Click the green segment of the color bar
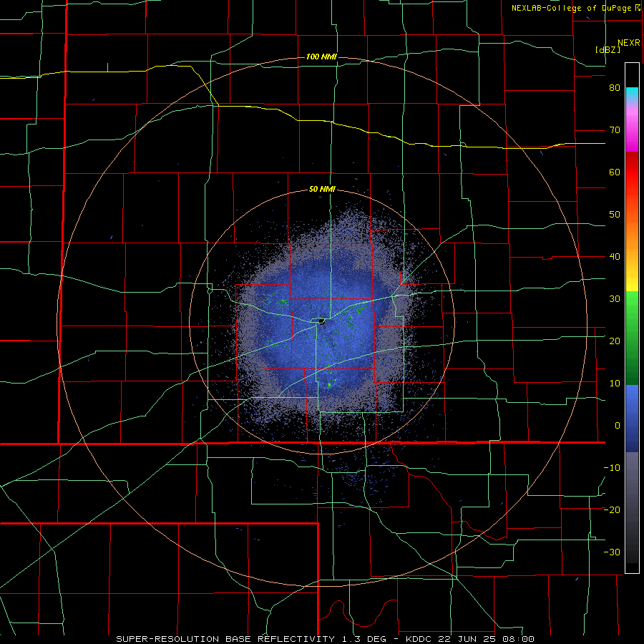The height and width of the screenshot is (644, 644). click(x=632, y=338)
